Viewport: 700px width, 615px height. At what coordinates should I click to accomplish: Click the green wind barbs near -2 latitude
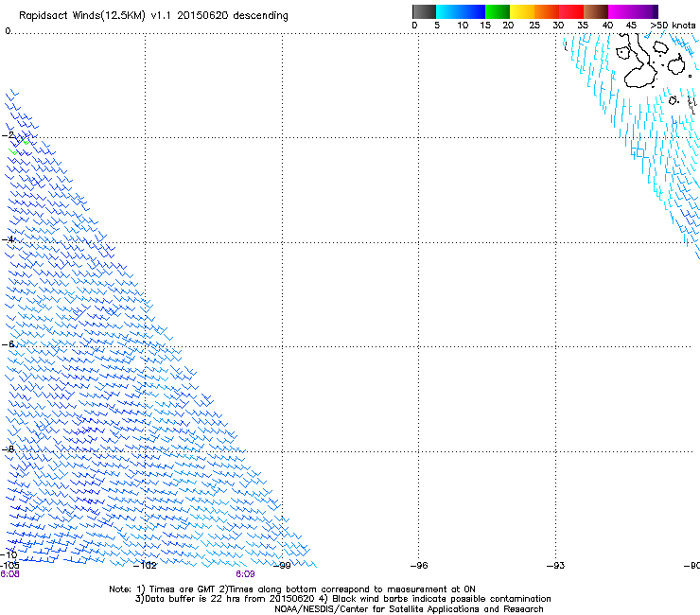coord(19,146)
